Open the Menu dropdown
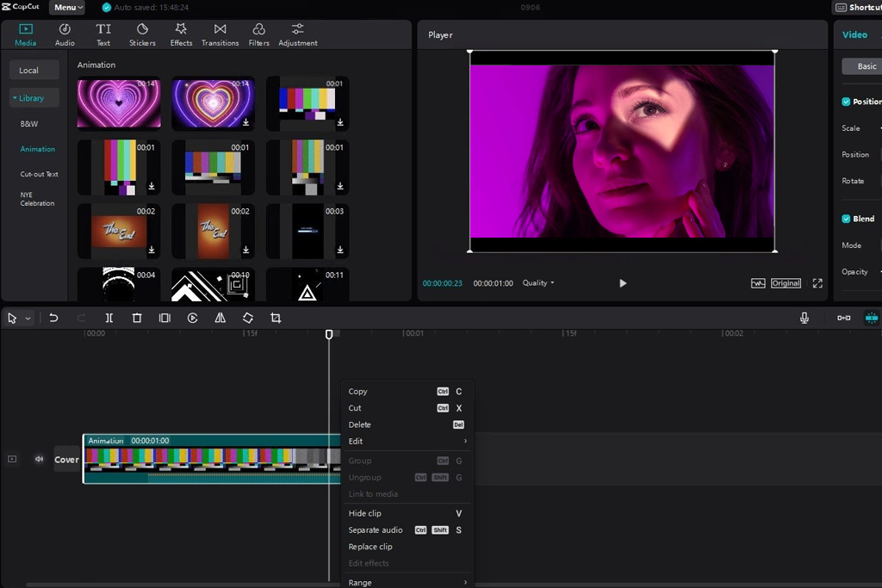The height and width of the screenshot is (588, 882). coord(68,7)
